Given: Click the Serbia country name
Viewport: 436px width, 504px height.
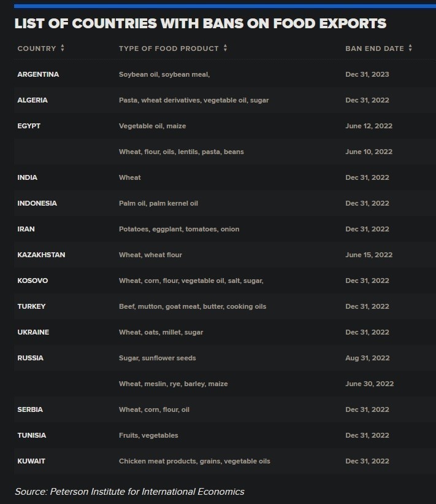Looking at the screenshot, I should click(30, 409).
